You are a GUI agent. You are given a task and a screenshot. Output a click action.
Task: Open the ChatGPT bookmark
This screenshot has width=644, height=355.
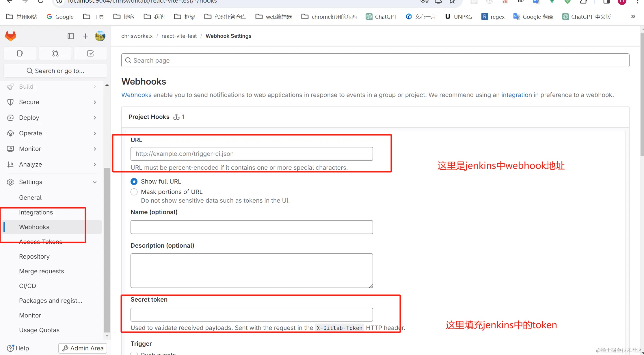(x=381, y=17)
